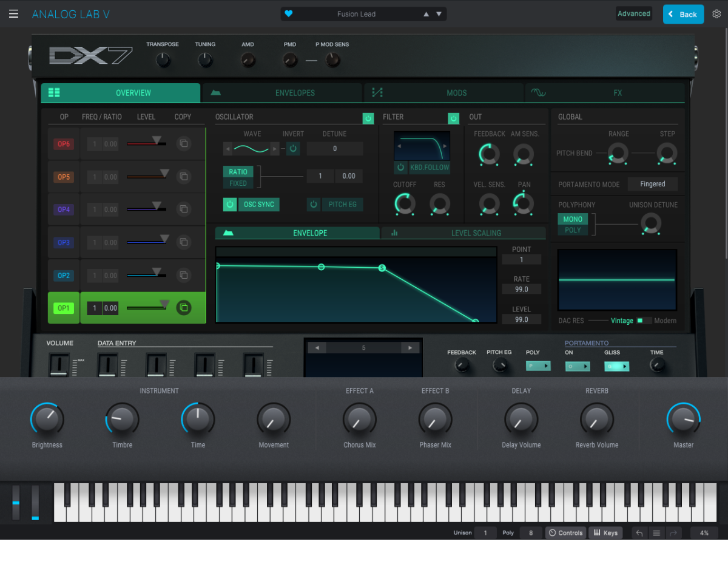Select the OP3 operator button
The image size is (728, 575).
(64, 242)
